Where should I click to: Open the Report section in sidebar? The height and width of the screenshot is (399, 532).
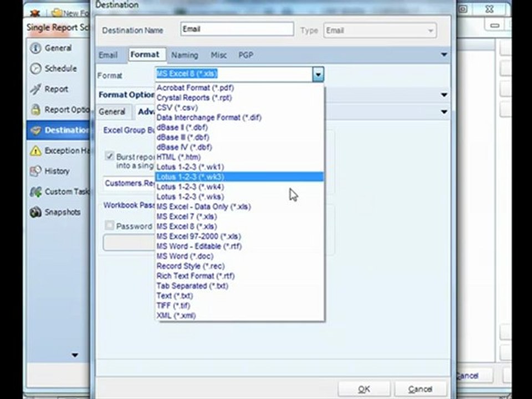pyautogui.click(x=58, y=89)
